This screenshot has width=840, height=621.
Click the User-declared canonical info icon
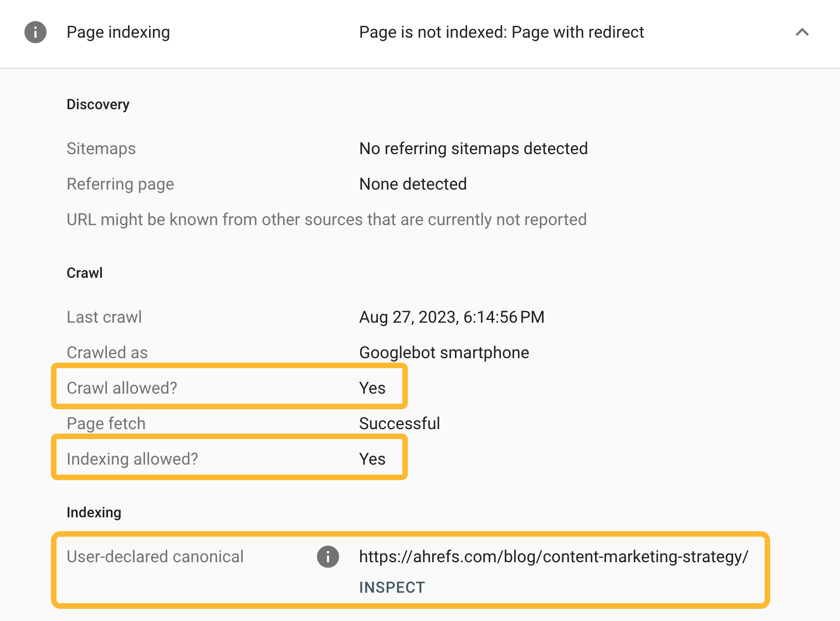(327, 557)
